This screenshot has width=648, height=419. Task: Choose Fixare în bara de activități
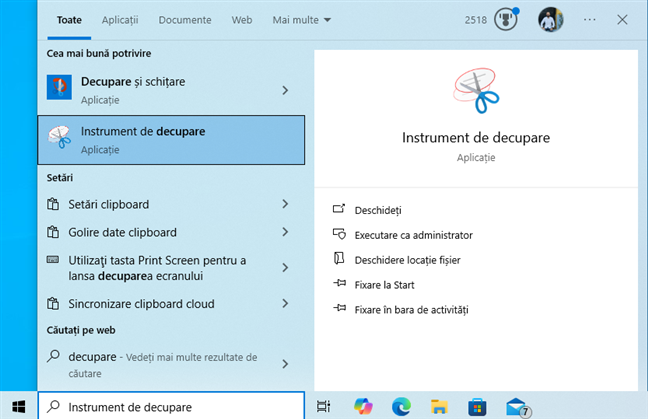[x=411, y=310]
